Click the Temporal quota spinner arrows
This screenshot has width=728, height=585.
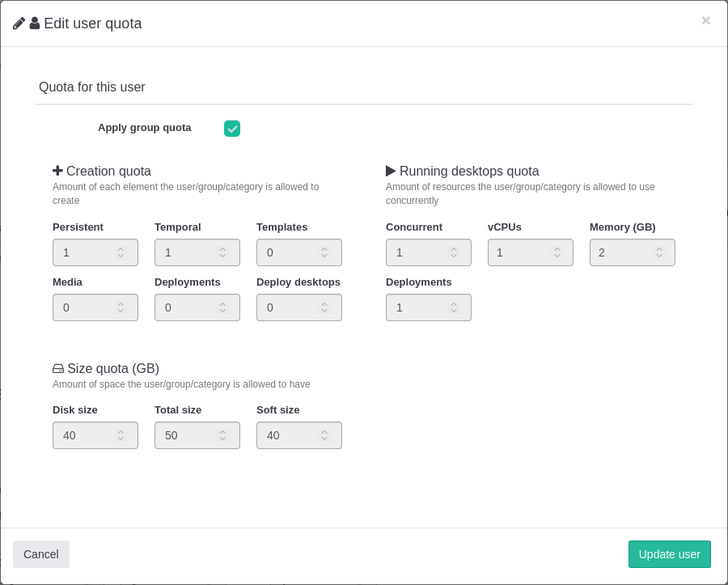222,252
